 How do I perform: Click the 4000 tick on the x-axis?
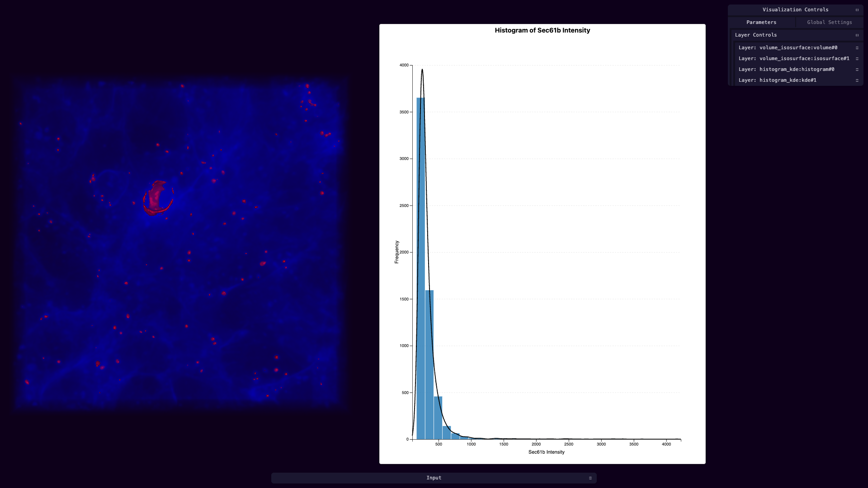(666, 444)
